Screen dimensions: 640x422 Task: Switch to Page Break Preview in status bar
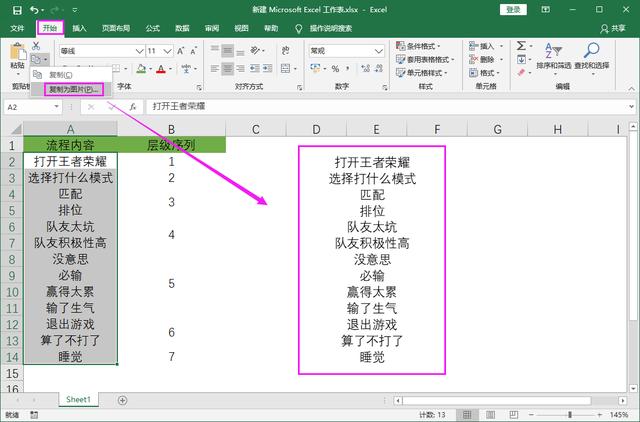pos(513,415)
